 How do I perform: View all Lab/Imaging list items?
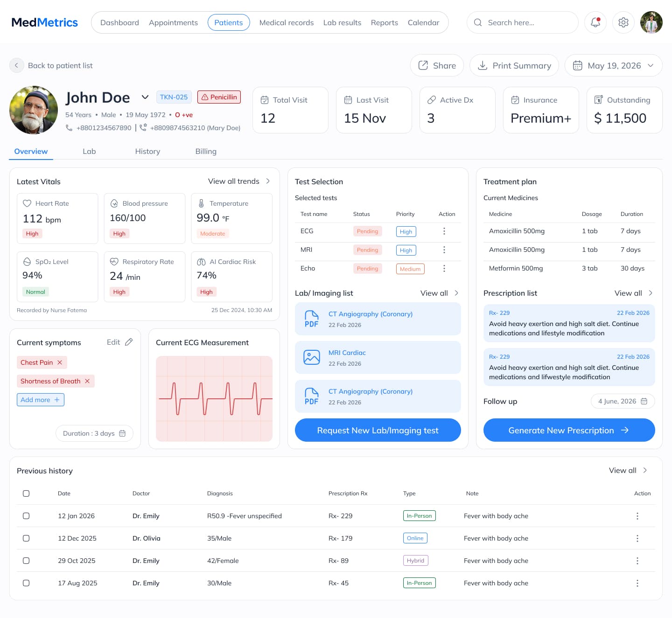[440, 293]
